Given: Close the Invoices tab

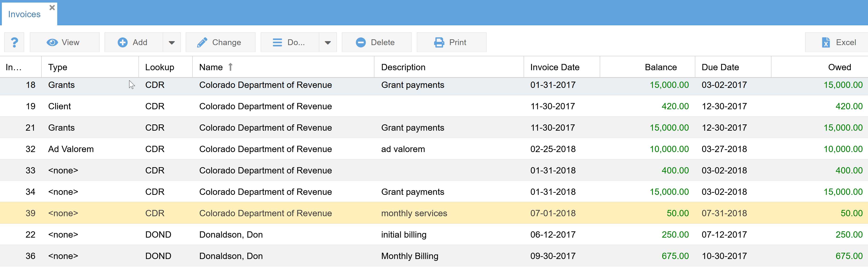Looking at the screenshot, I should coord(52,7).
